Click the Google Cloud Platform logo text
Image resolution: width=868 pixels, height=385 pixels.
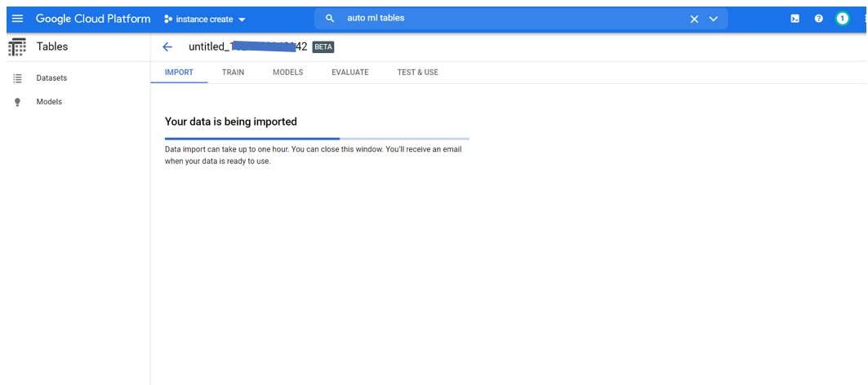[93, 19]
